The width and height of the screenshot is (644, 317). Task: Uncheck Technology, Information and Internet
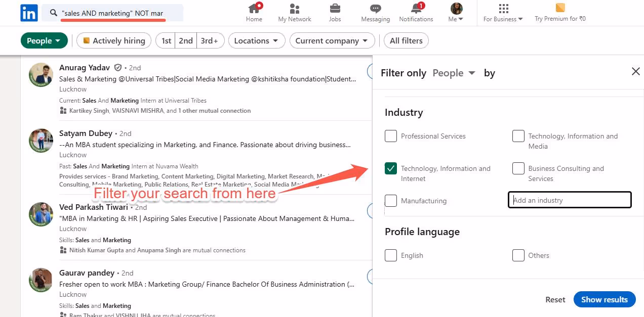click(x=390, y=168)
